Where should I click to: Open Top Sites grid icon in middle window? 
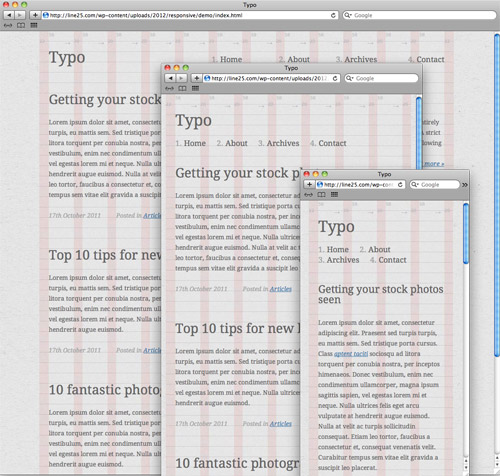click(195, 88)
